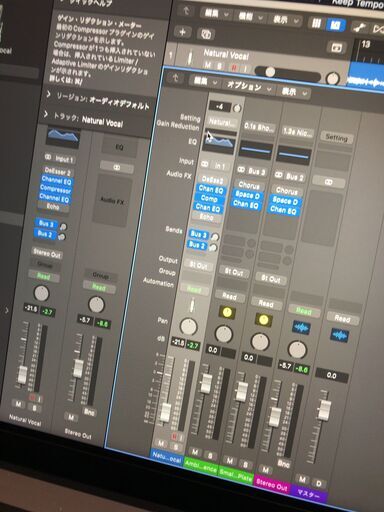This screenshot has width=384, height=512.
Task: Open the 表示 menu in mixer toolbar
Action: coord(294,92)
